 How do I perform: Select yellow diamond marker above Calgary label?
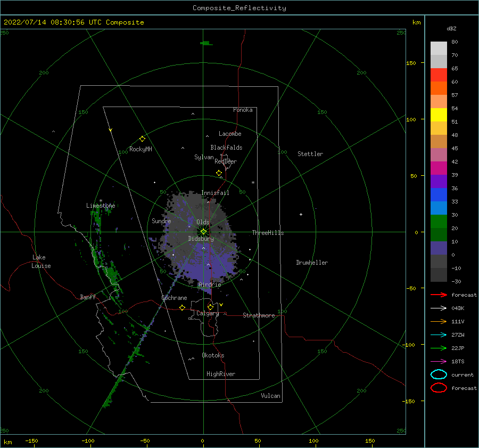click(210, 307)
